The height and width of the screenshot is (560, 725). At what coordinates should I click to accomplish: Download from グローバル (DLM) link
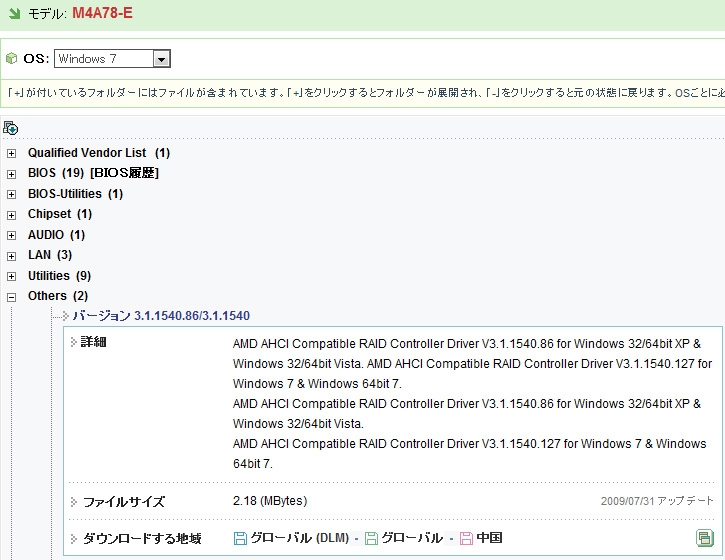[x=300, y=538]
